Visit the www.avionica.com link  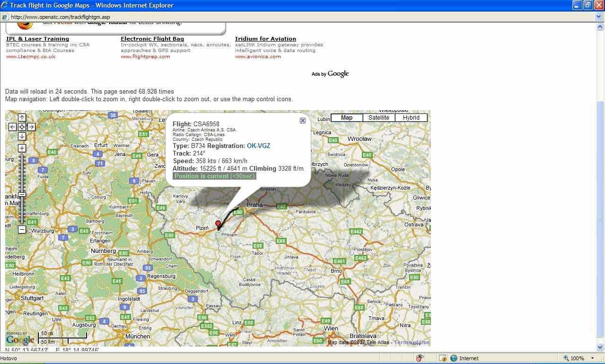pos(258,57)
